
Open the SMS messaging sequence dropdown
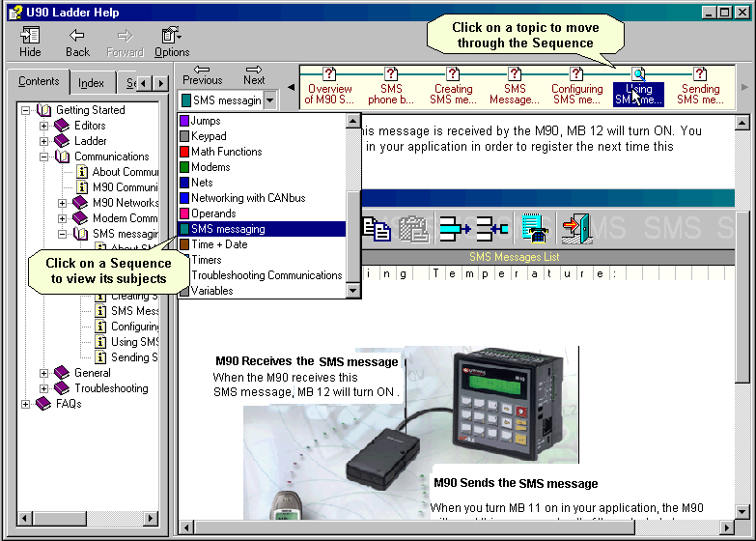point(269,100)
